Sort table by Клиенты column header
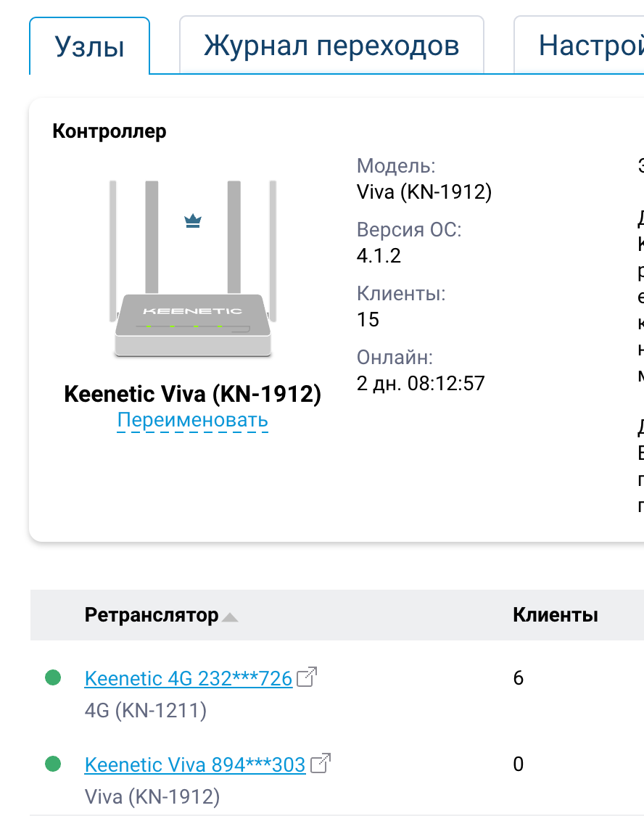 click(555, 615)
